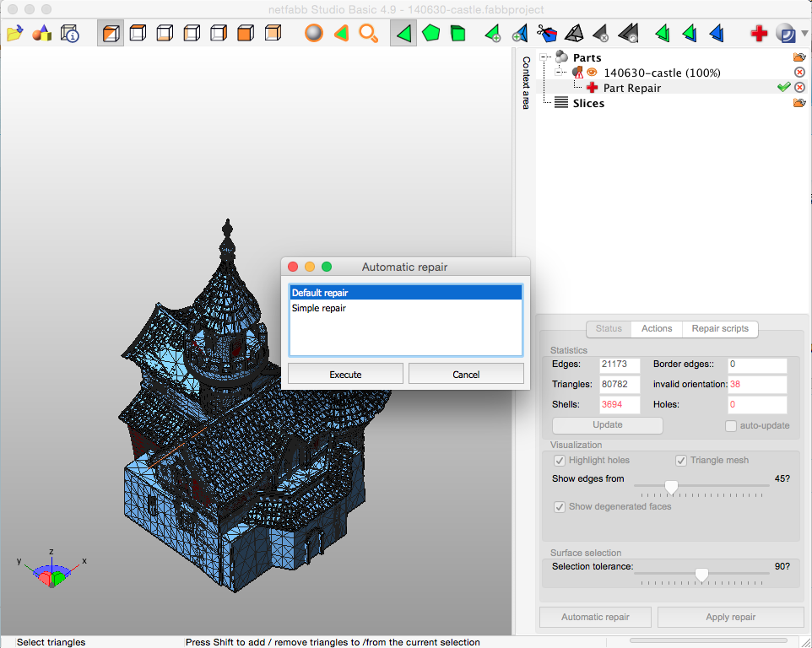Open the Repair scripts tab

pyautogui.click(x=720, y=329)
